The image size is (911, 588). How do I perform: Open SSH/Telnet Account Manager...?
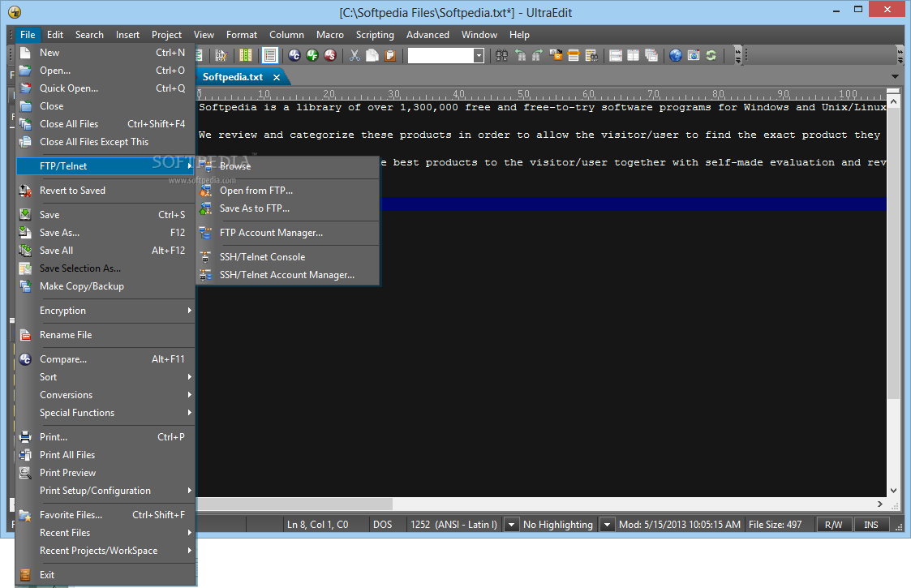[288, 275]
